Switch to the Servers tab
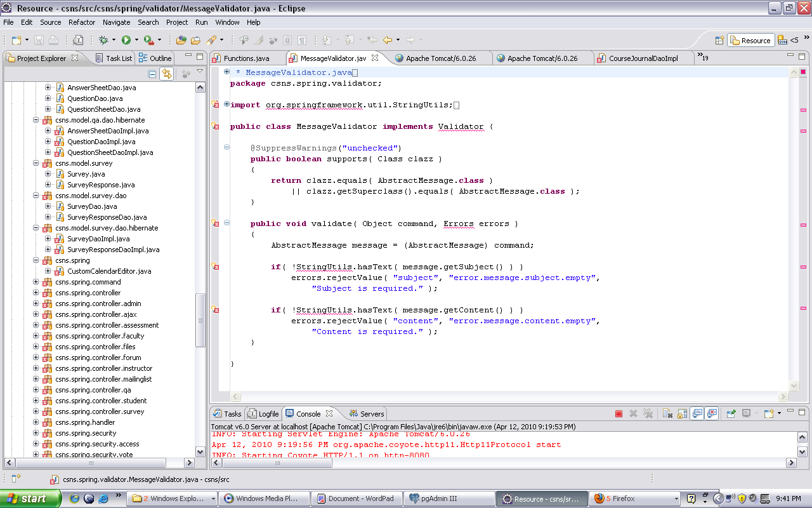Screen dimensions: 812x508 (372, 414)
